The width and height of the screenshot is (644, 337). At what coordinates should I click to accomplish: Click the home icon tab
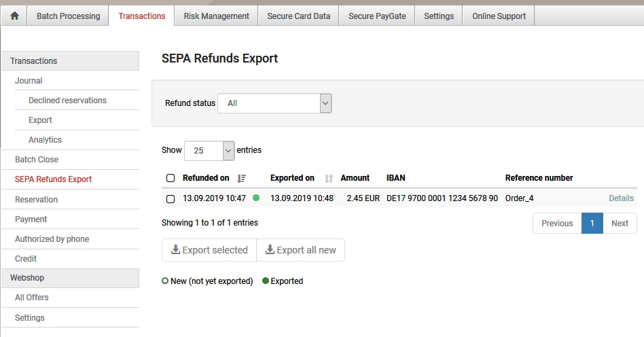(14, 16)
